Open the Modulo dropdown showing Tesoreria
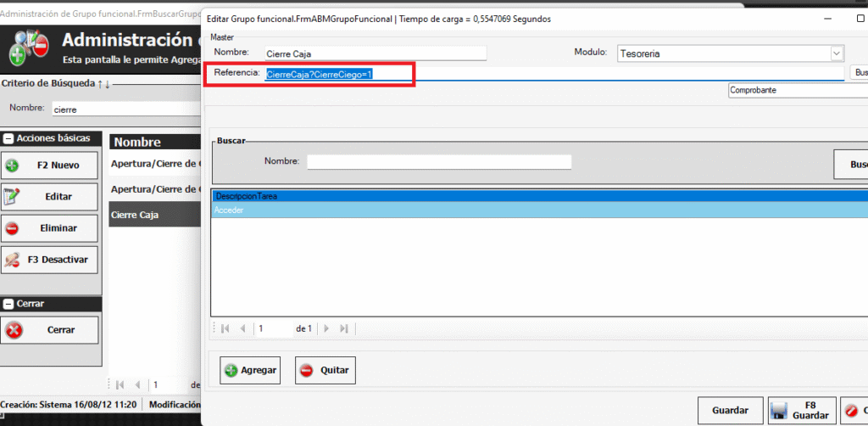This screenshot has height=426, width=868. click(835, 53)
